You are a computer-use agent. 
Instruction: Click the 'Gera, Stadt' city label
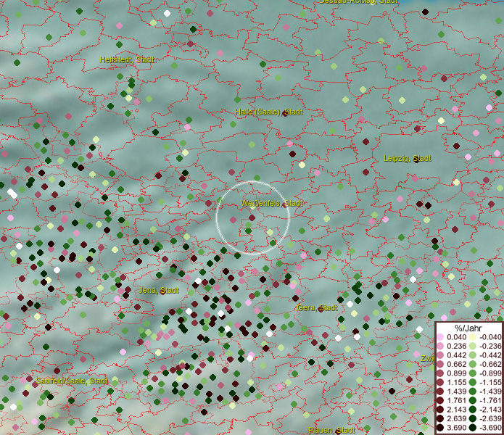[317, 308]
